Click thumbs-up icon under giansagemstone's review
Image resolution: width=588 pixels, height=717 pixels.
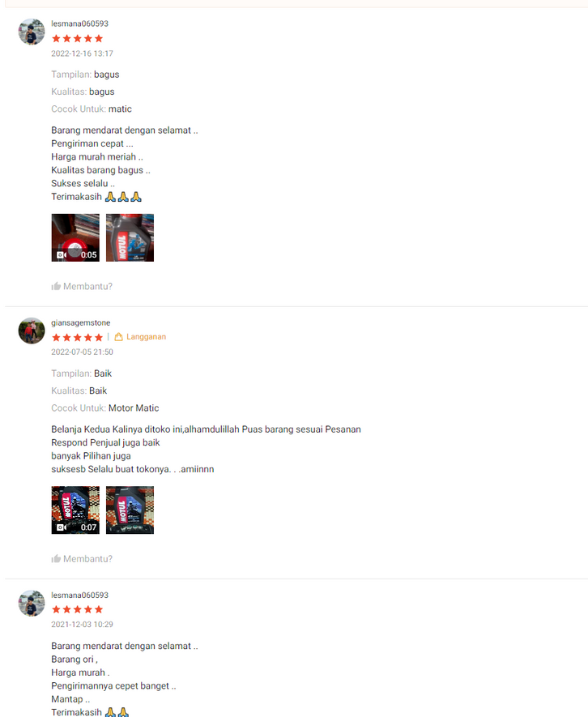(x=56, y=559)
